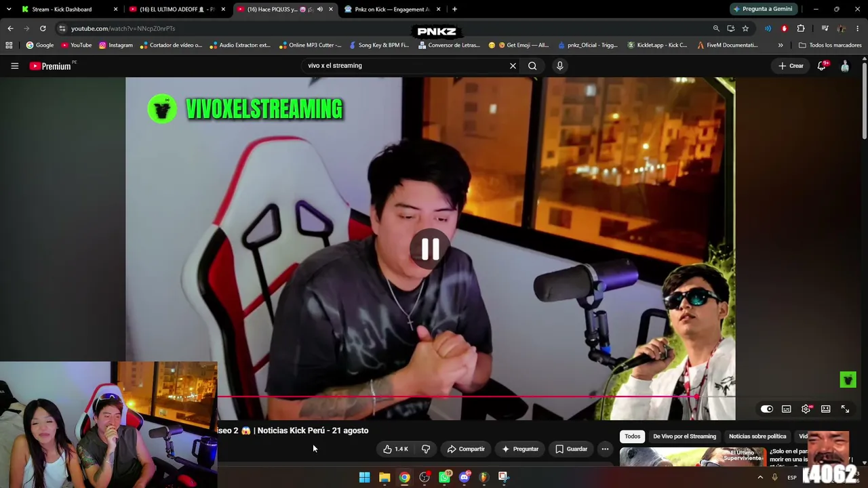Viewport: 868px width, 488px height.
Task: Seek on the red video progress bar
Action: pyautogui.click(x=476, y=397)
